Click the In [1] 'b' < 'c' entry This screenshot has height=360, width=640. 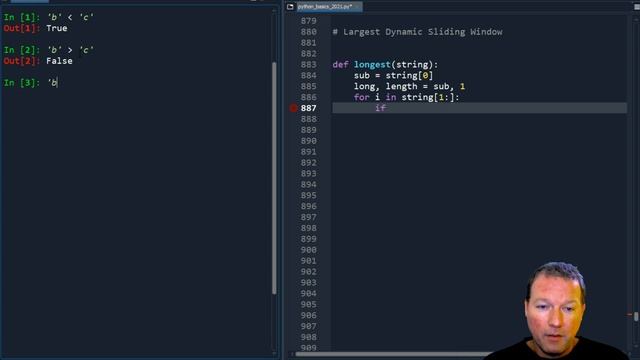click(49, 17)
